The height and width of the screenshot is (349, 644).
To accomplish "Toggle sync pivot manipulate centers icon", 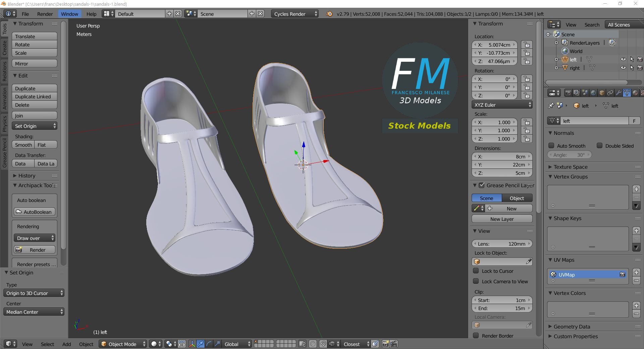I will [182, 344].
